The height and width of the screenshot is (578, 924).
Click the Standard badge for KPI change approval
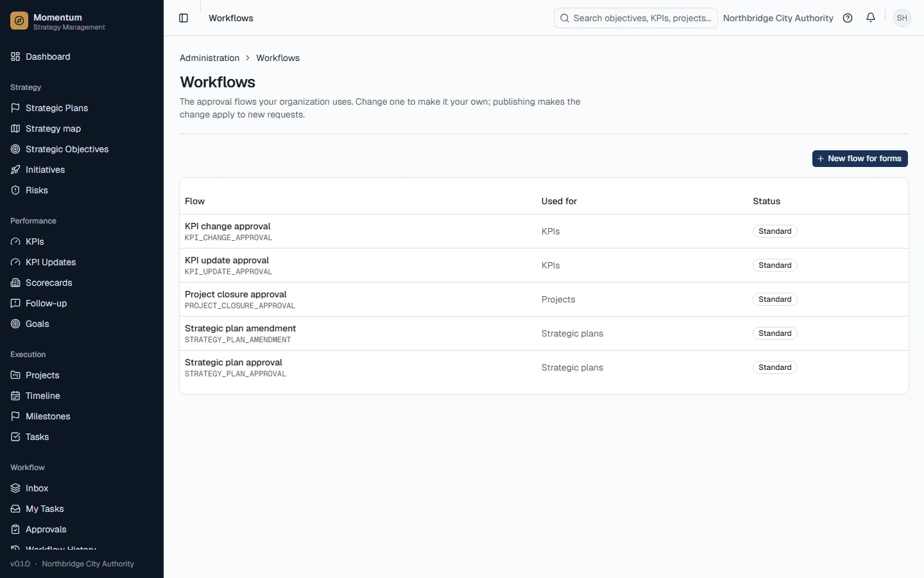(x=775, y=231)
